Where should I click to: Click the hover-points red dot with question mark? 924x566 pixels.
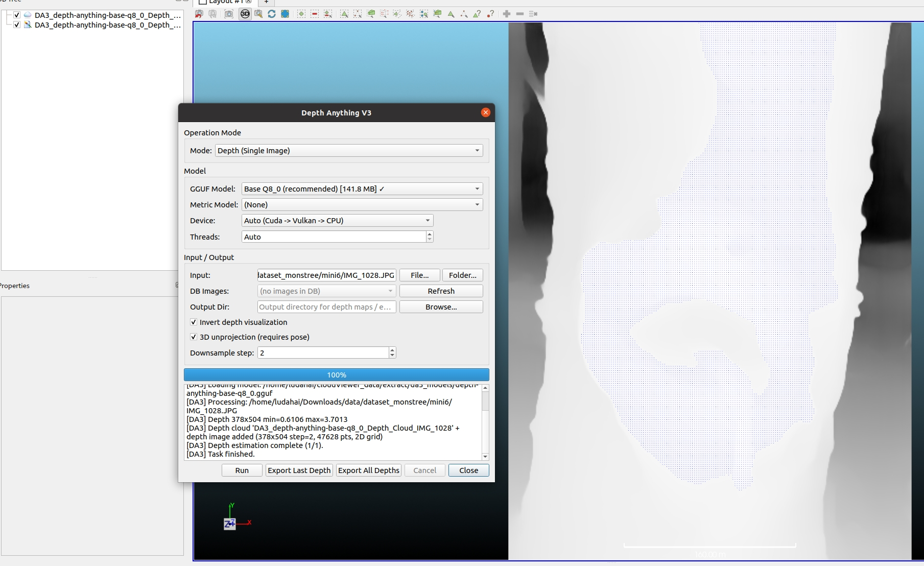tap(490, 14)
